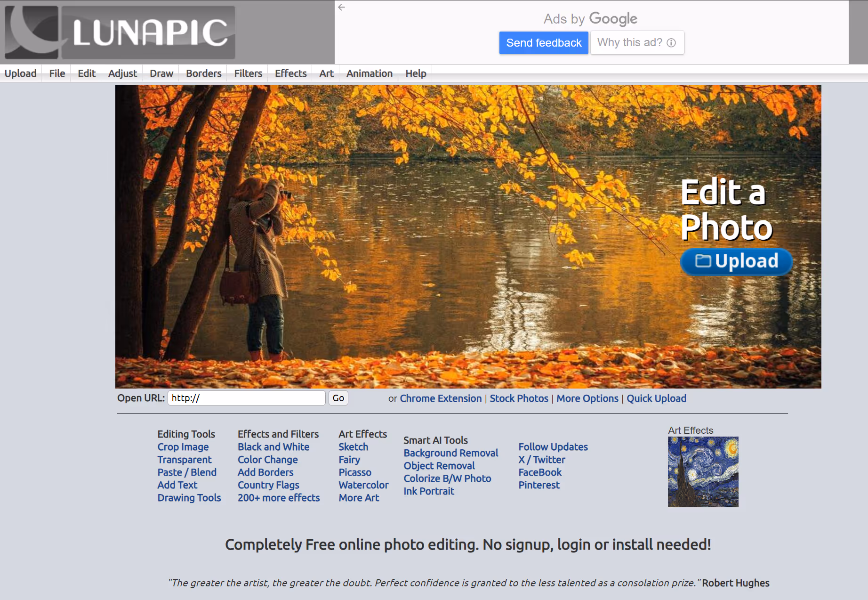Screen dimensions: 868x600
Task: Open Stock Photos
Action: pyautogui.click(x=519, y=398)
